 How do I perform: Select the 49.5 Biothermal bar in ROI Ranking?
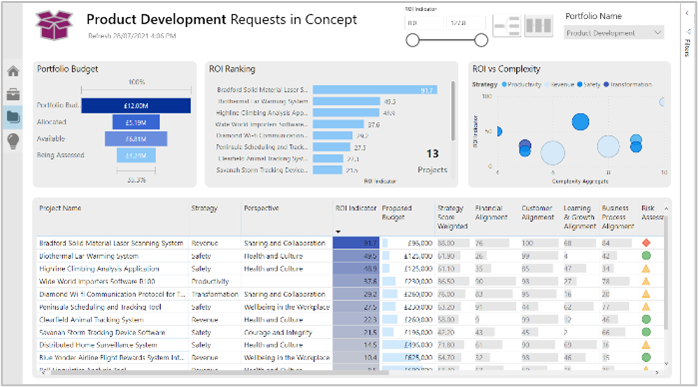(x=346, y=101)
